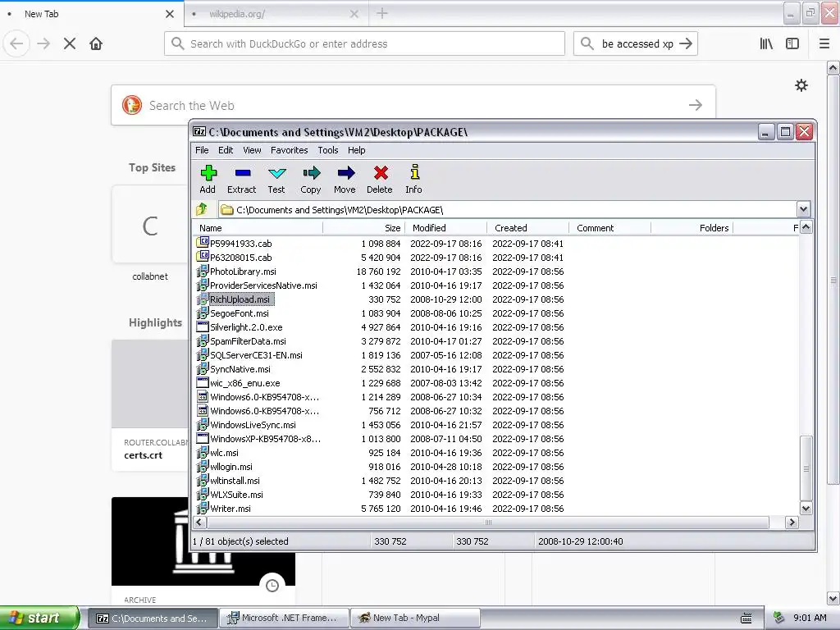Image resolution: width=840 pixels, height=630 pixels.
Task: Select Silverlight.2.0.exe file icon
Action: [203, 326]
